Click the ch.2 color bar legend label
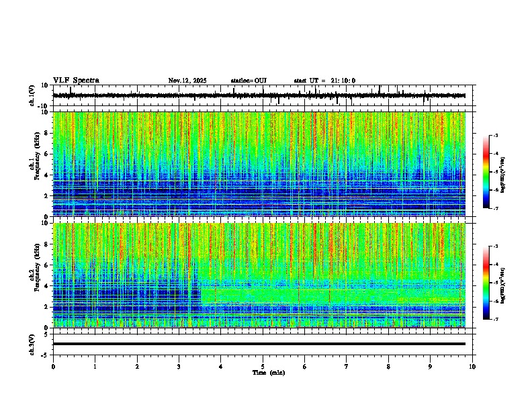Screen dimensions: 532x411 click(x=503, y=285)
